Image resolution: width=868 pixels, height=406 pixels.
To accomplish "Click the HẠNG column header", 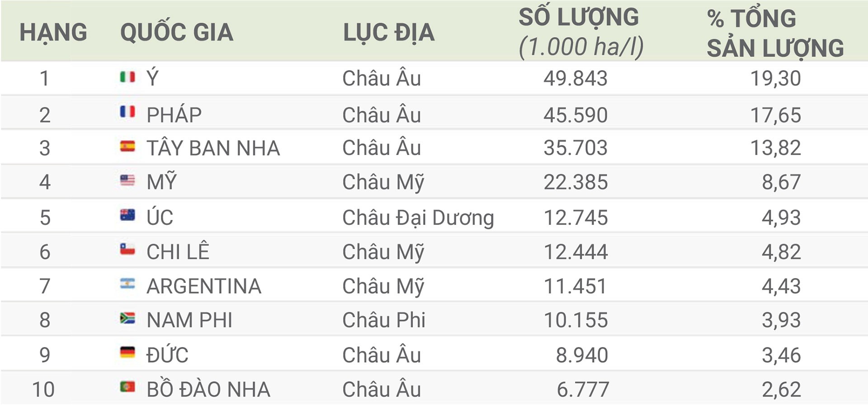I will [x=53, y=33].
